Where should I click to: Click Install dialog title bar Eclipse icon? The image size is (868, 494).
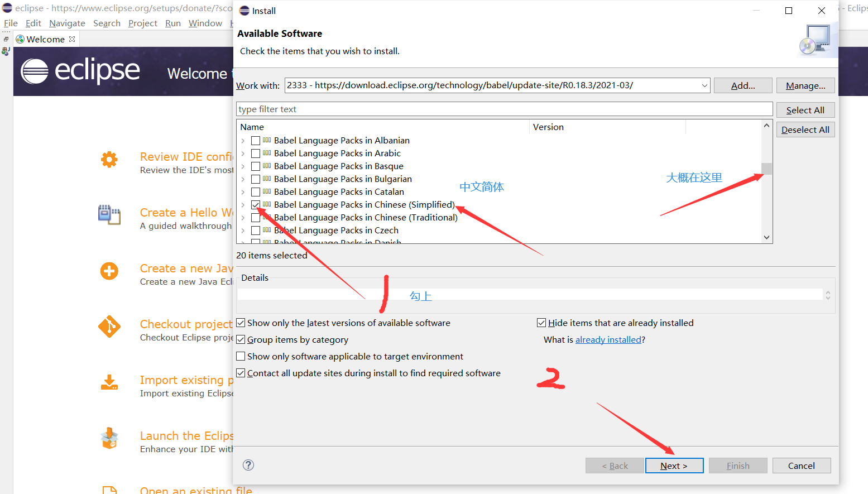[x=244, y=11]
